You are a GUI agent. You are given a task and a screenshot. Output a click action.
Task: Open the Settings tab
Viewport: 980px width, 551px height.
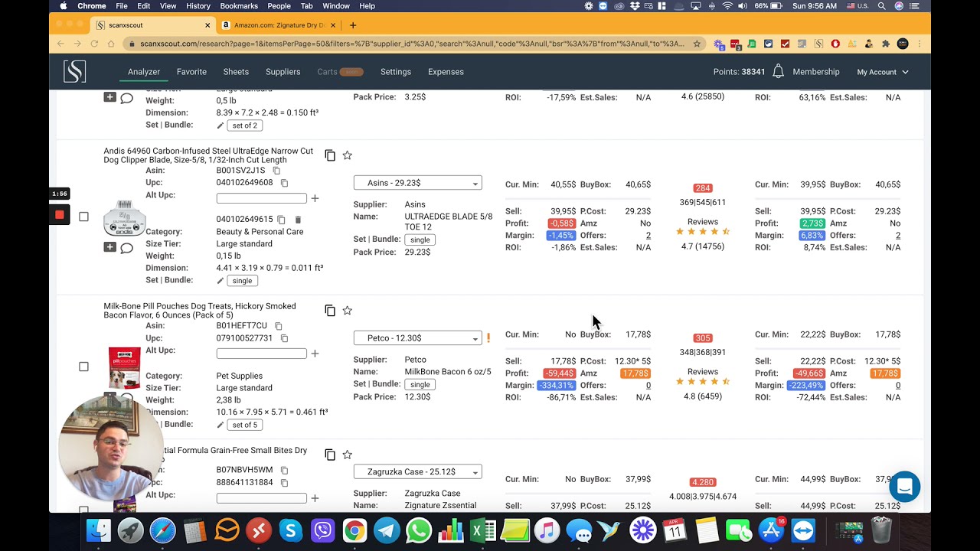(396, 72)
